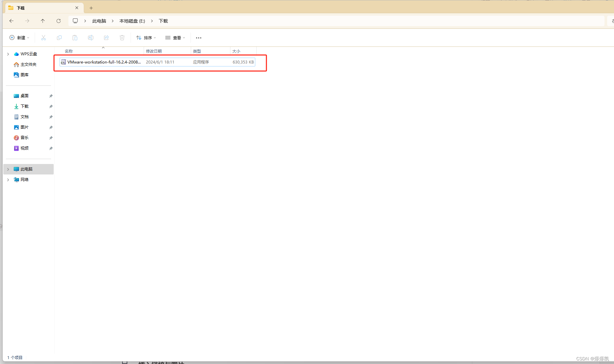Screen dimensions: 614x364
Task: Close the 下载 tab
Action: pos(77,8)
